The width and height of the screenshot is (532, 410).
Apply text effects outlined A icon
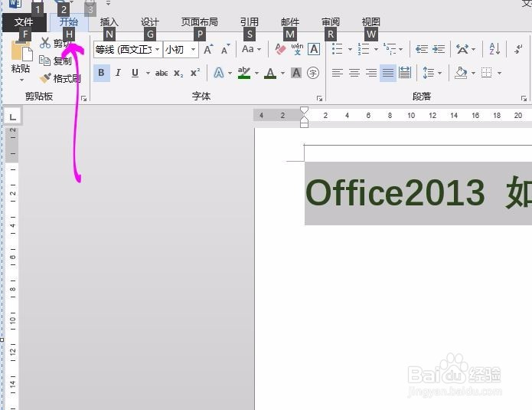(x=219, y=73)
